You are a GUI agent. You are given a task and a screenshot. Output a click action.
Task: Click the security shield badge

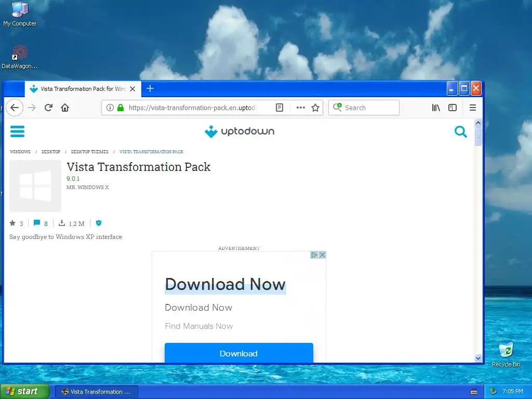(99, 223)
